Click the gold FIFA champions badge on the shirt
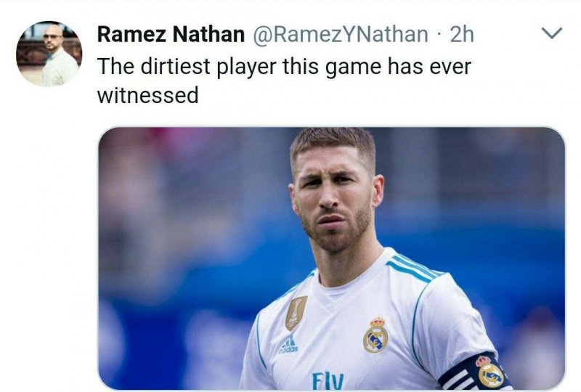 [x=296, y=313]
